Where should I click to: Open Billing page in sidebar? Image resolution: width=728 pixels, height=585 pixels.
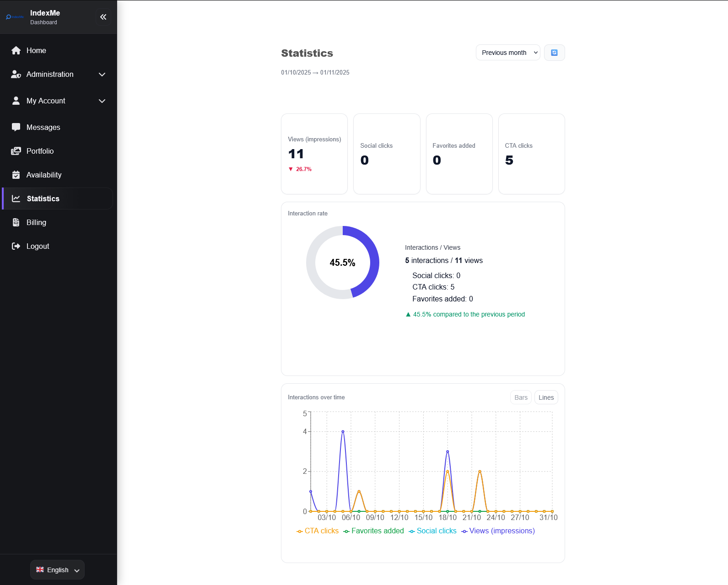(57, 222)
